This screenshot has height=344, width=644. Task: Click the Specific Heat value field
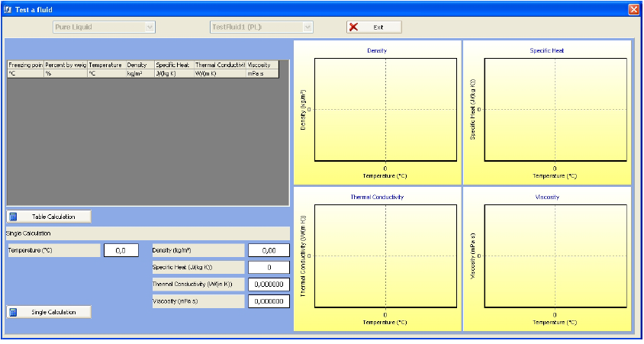click(269, 267)
